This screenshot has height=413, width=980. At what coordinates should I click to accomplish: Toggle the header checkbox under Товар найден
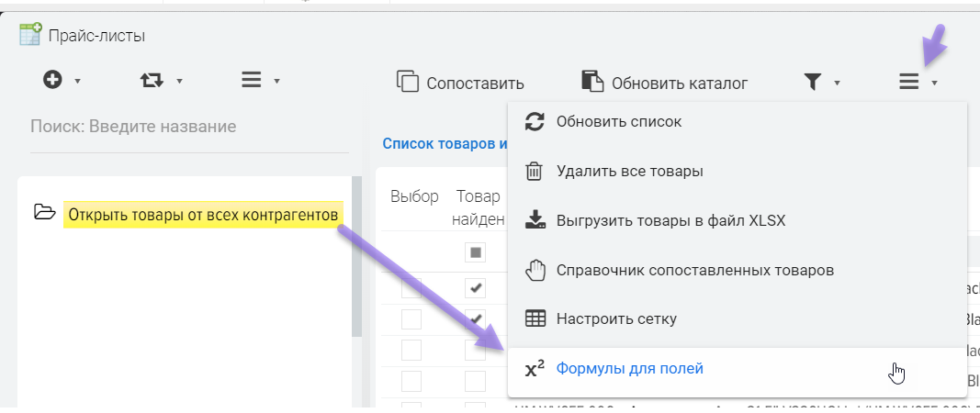(476, 251)
